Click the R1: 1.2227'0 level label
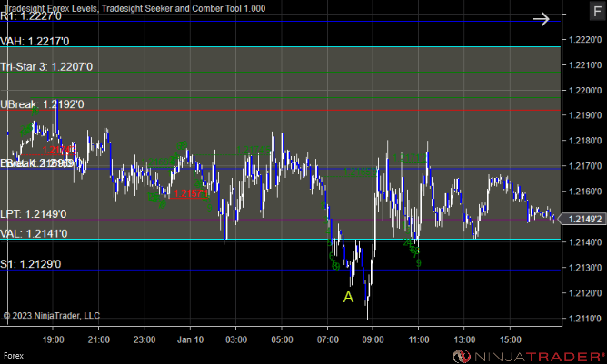This screenshot has height=364, width=607. pyautogui.click(x=31, y=15)
